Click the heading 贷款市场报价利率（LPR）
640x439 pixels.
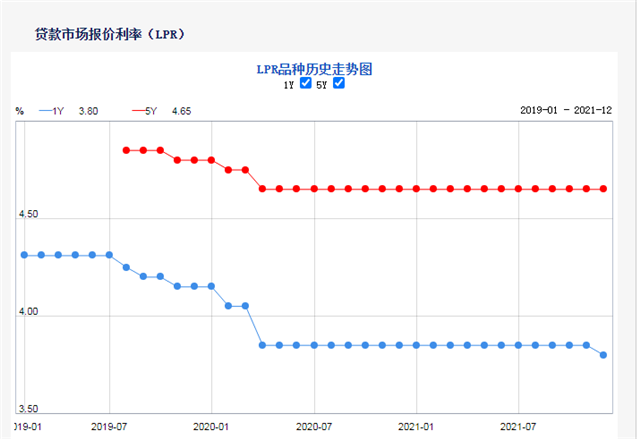click(109, 34)
